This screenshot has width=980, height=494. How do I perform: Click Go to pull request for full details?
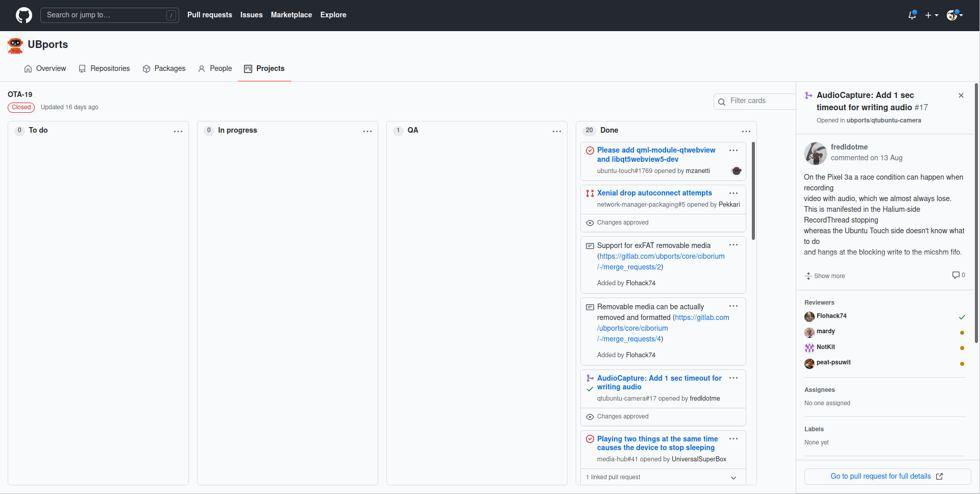click(x=887, y=476)
